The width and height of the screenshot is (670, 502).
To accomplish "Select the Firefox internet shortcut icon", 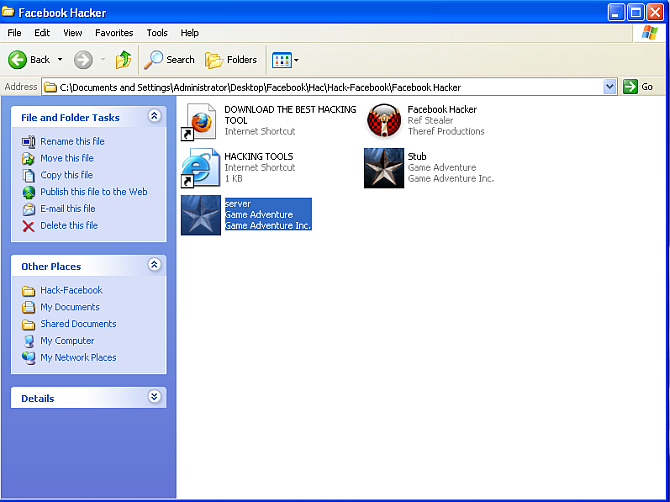I will click(199, 122).
